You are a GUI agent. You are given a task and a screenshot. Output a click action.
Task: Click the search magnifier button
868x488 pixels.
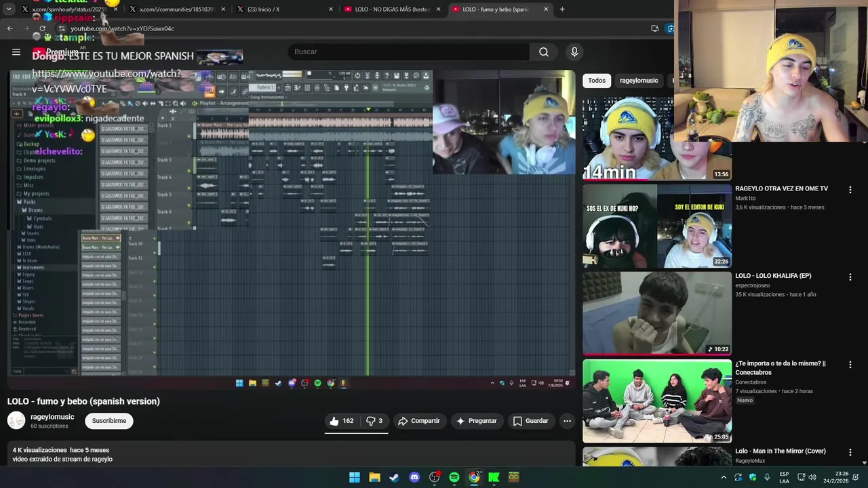[544, 52]
